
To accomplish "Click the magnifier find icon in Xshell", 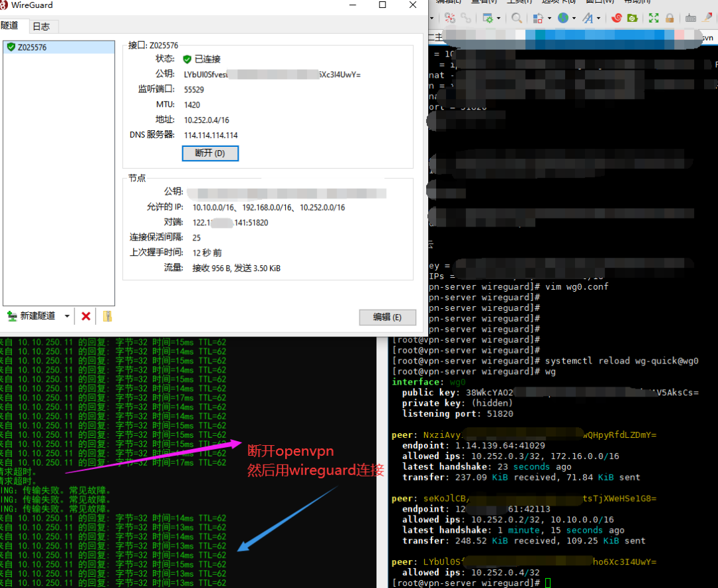I will 517,18.
